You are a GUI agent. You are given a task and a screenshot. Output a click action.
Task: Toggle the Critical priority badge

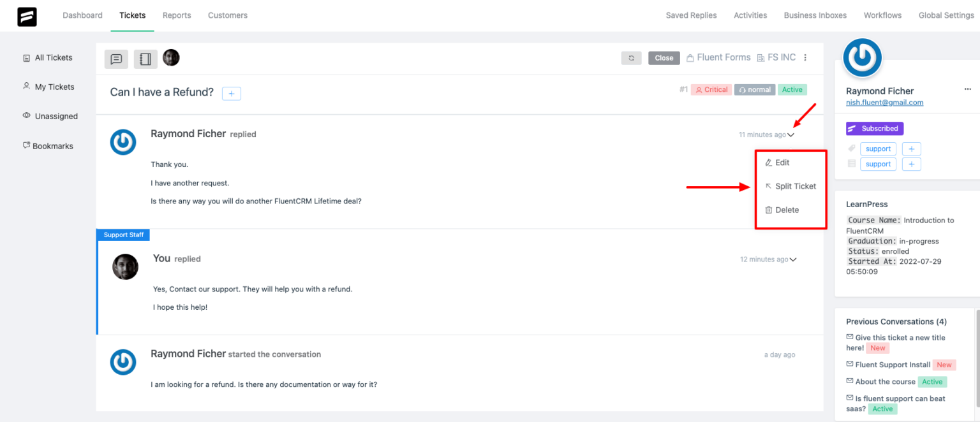[x=711, y=89]
